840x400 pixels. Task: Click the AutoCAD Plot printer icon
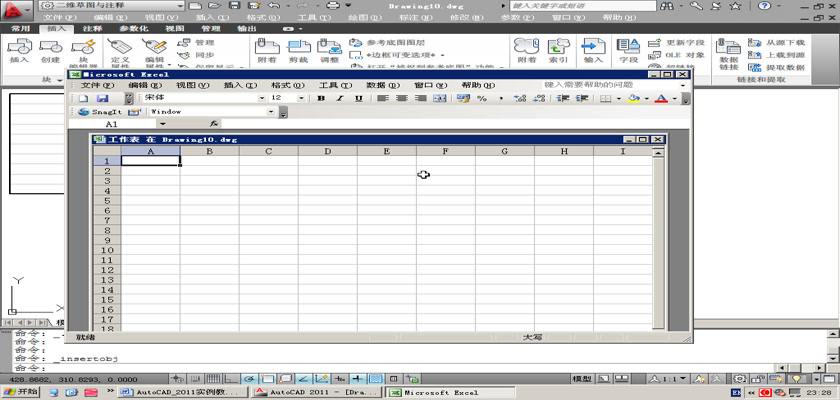[333, 6]
